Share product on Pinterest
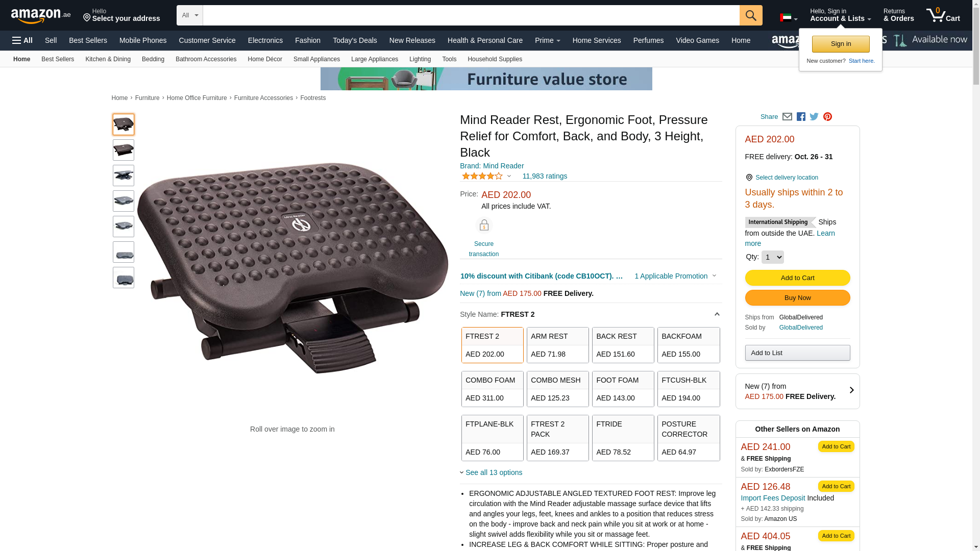The width and height of the screenshot is (980, 551). click(827, 117)
